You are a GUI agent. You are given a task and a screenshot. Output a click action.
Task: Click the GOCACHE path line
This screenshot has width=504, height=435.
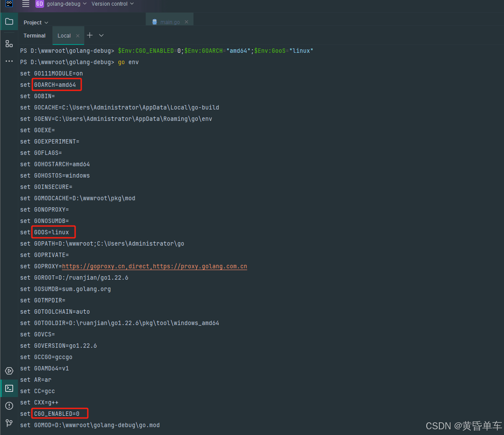pyautogui.click(x=120, y=107)
